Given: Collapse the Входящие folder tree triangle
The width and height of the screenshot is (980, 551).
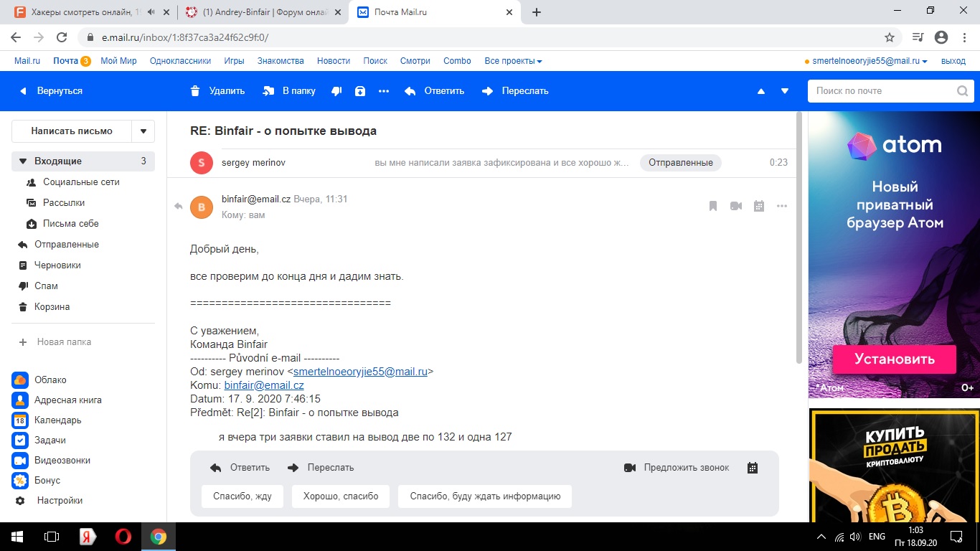Looking at the screenshot, I should click(23, 161).
